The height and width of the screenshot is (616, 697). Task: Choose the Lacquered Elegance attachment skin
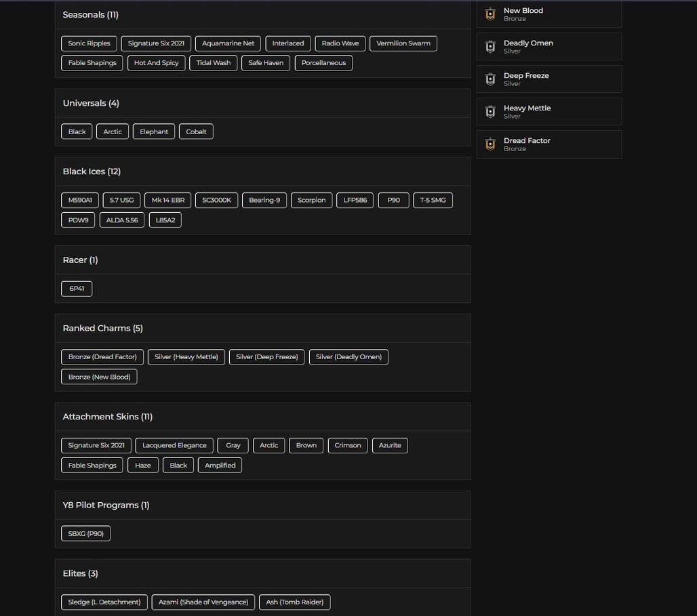tap(174, 445)
